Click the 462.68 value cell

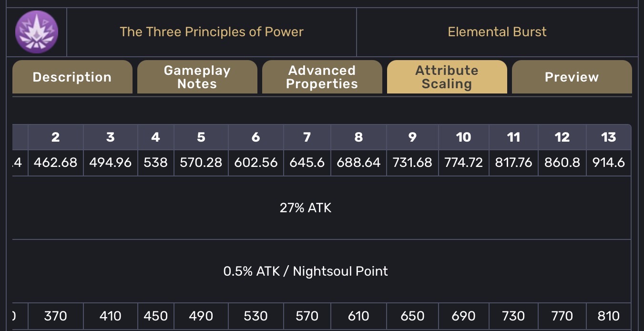coord(55,163)
